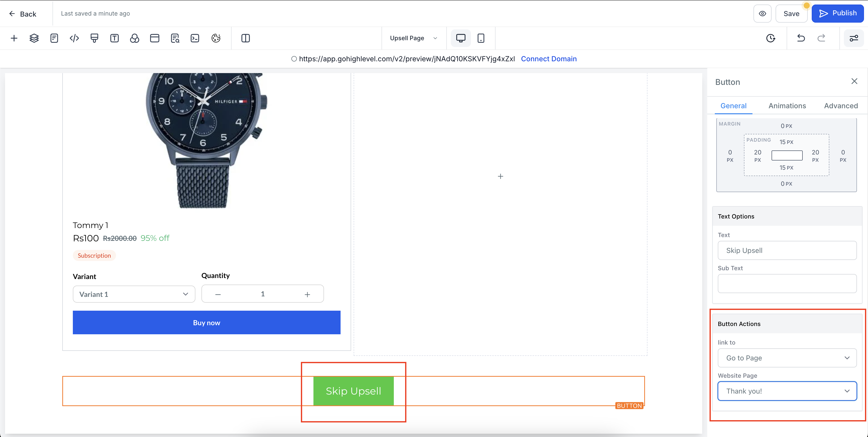The image size is (868, 437).
Task: Select the Skip Upsell button on canvas
Action: pyautogui.click(x=353, y=391)
